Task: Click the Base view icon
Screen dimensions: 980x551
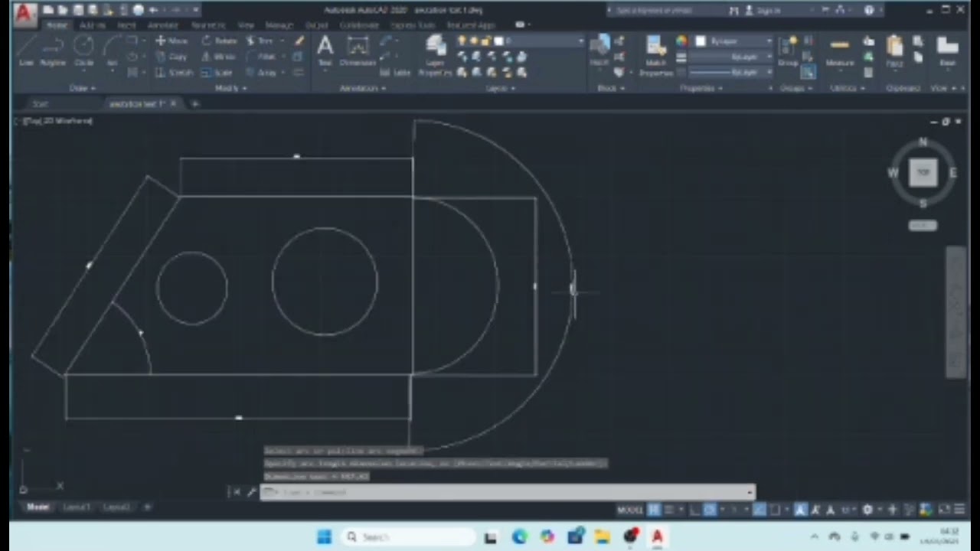Action: tap(948, 52)
